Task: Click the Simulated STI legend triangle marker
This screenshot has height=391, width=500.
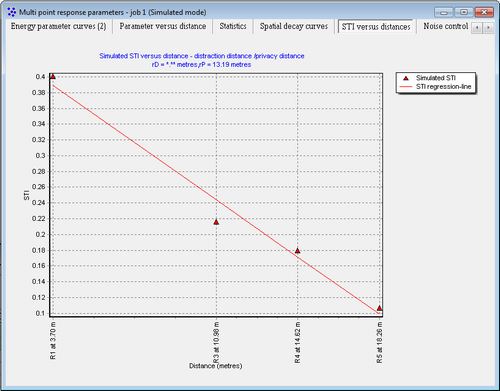Action: tap(406, 78)
